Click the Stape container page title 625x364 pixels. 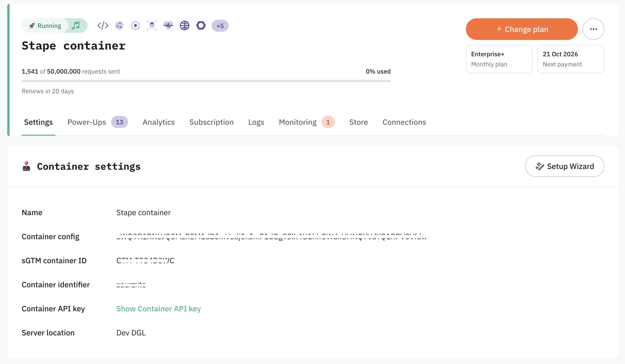click(73, 46)
